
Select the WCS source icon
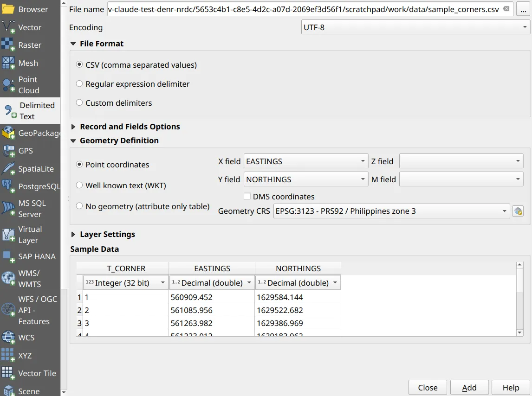[x=8, y=338]
